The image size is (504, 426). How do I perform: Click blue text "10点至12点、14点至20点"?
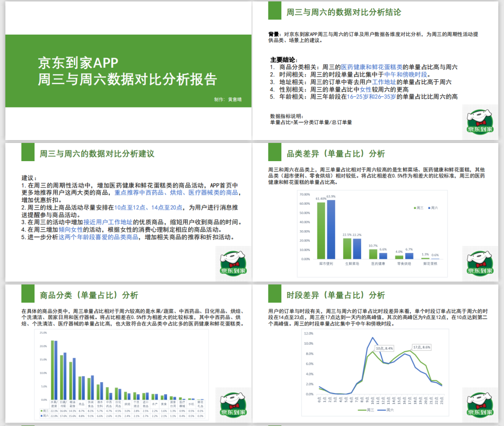coord(148,207)
